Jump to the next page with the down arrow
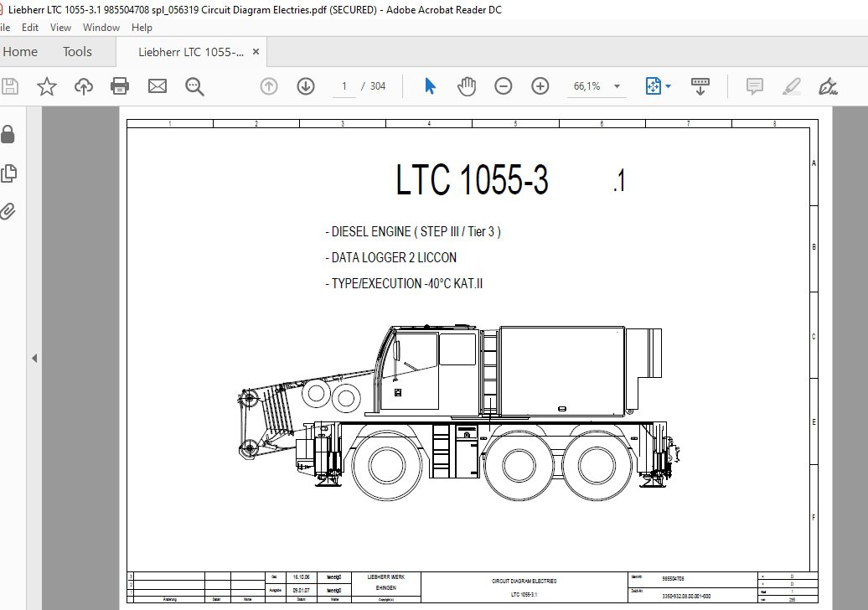Screen dimensions: 868x610 pos(307,85)
